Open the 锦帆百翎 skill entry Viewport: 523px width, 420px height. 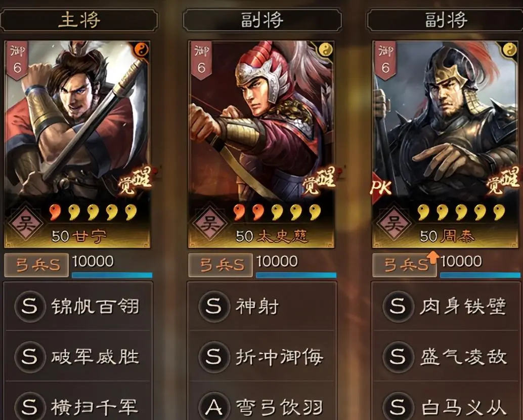click(x=78, y=306)
